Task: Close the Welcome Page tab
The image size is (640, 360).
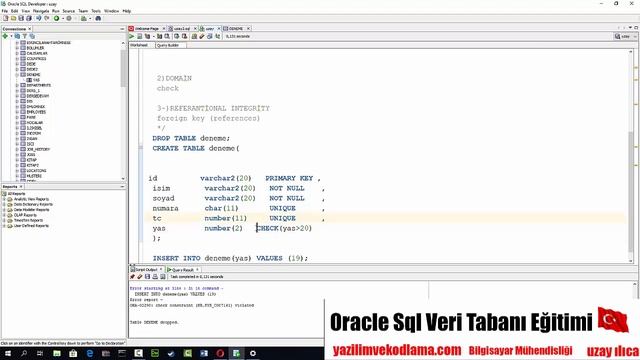Action: pyautogui.click(x=164, y=29)
